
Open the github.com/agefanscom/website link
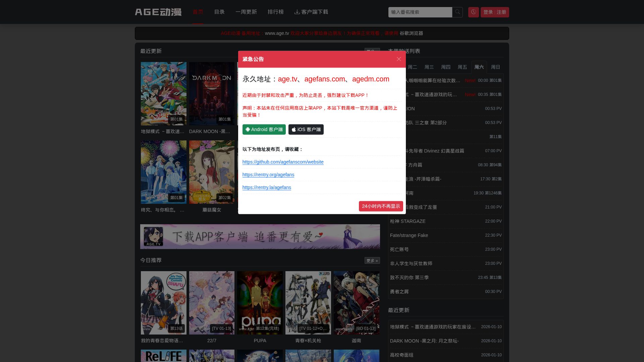[283, 162]
